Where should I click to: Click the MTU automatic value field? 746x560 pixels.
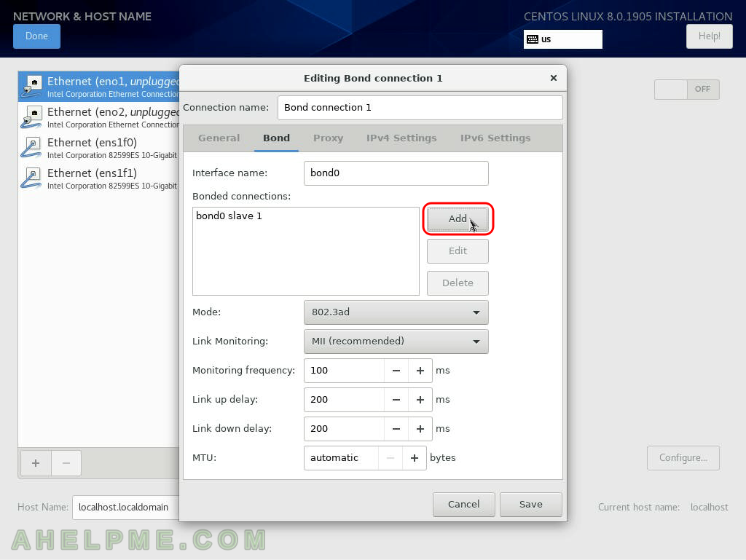click(x=341, y=458)
